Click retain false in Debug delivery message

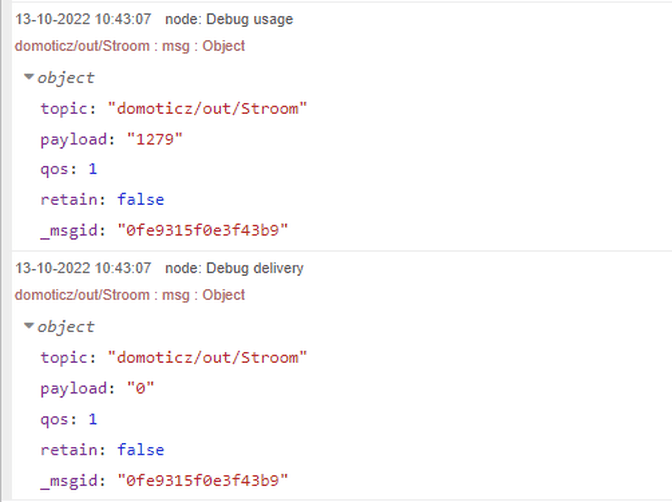pos(140,450)
